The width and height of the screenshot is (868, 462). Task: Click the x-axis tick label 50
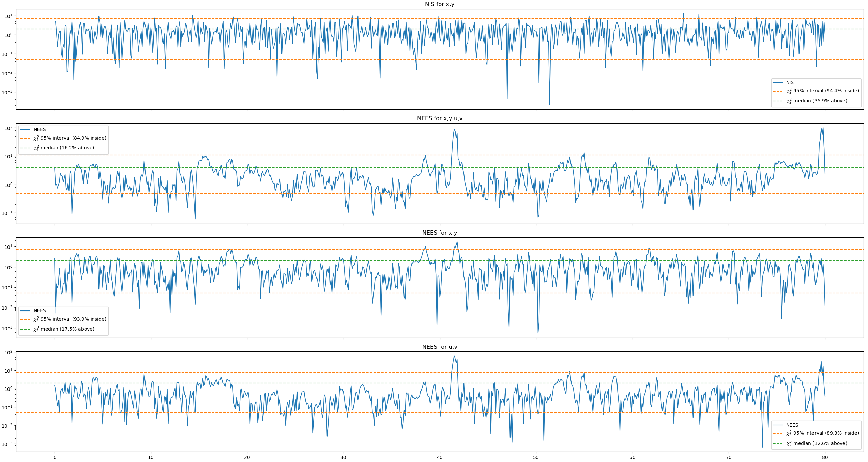coord(536,457)
